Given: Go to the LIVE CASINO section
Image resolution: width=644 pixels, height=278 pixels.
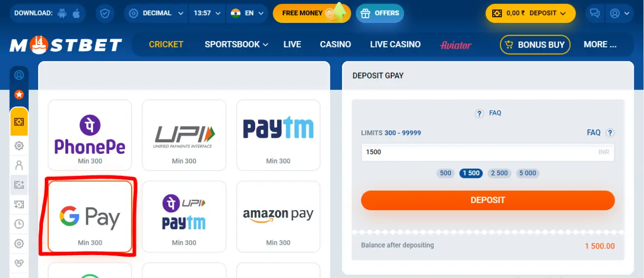Looking at the screenshot, I should (x=395, y=44).
